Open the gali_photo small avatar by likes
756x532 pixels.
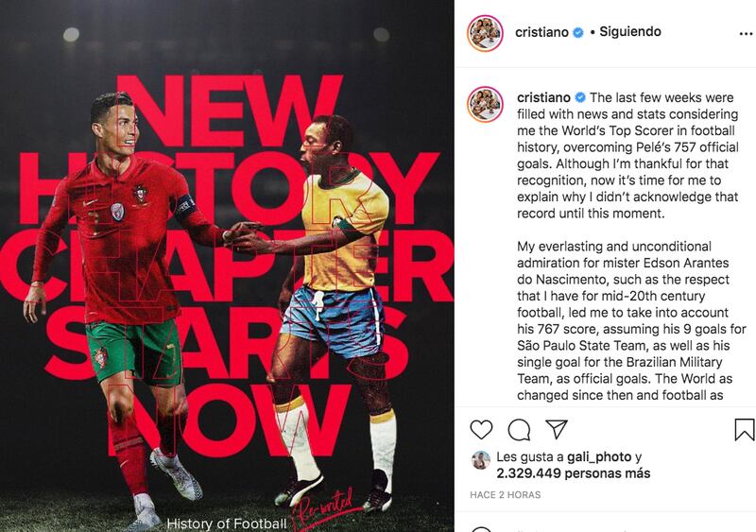click(x=481, y=460)
